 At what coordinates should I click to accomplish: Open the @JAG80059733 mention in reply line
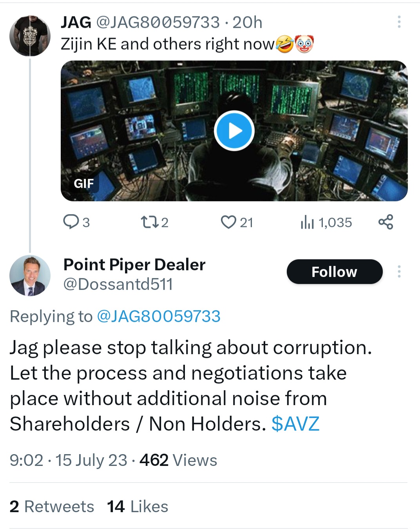point(158,316)
